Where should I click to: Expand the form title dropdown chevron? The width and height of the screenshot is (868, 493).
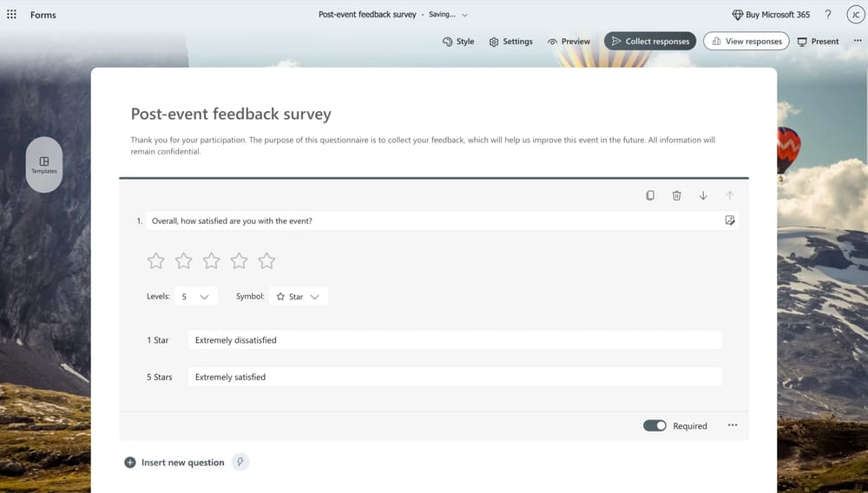[x=465, y=15]
